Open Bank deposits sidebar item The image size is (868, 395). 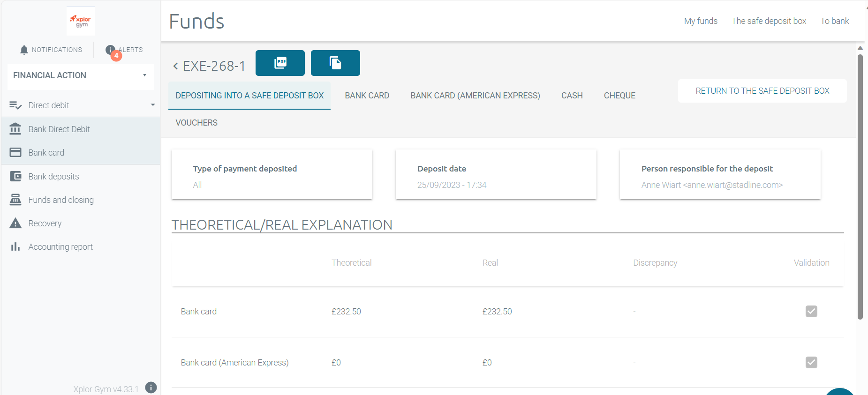[x=81, y=176]
